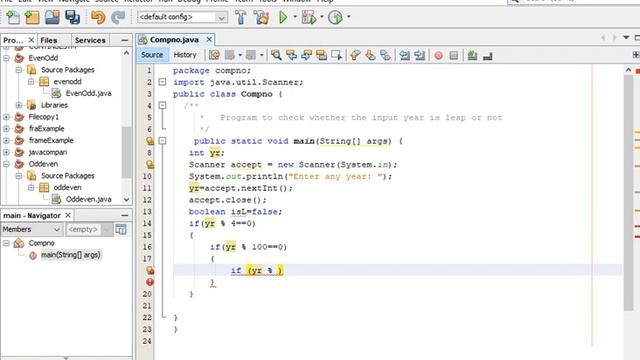Go to Previous Bookmark icon
640x360 pixels.
[x=355, y=55]
